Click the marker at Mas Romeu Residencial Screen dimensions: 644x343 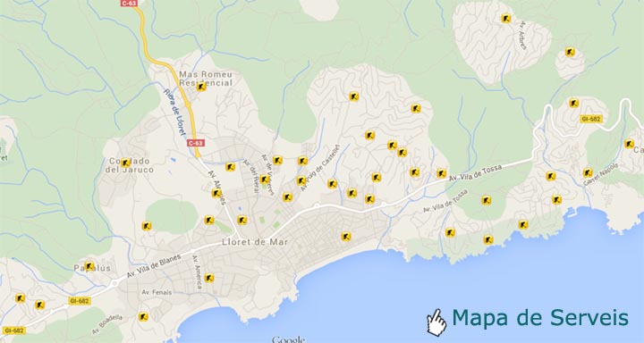(x=201, y=87)
